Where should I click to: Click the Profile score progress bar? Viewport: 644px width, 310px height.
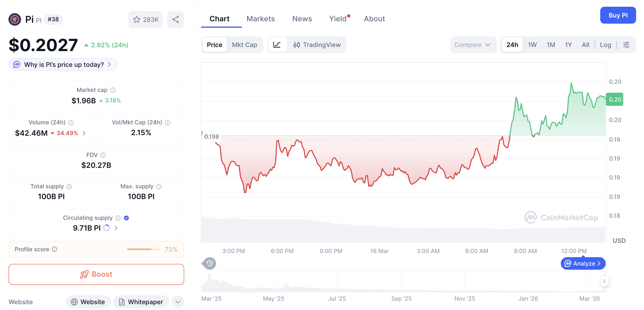[143, 249]
